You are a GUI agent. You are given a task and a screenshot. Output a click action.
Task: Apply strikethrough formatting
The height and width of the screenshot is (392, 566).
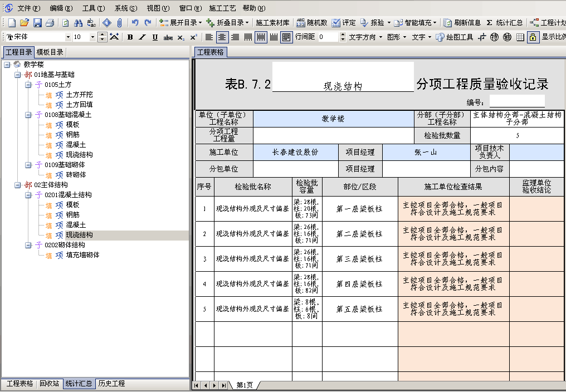coord(168,37)
